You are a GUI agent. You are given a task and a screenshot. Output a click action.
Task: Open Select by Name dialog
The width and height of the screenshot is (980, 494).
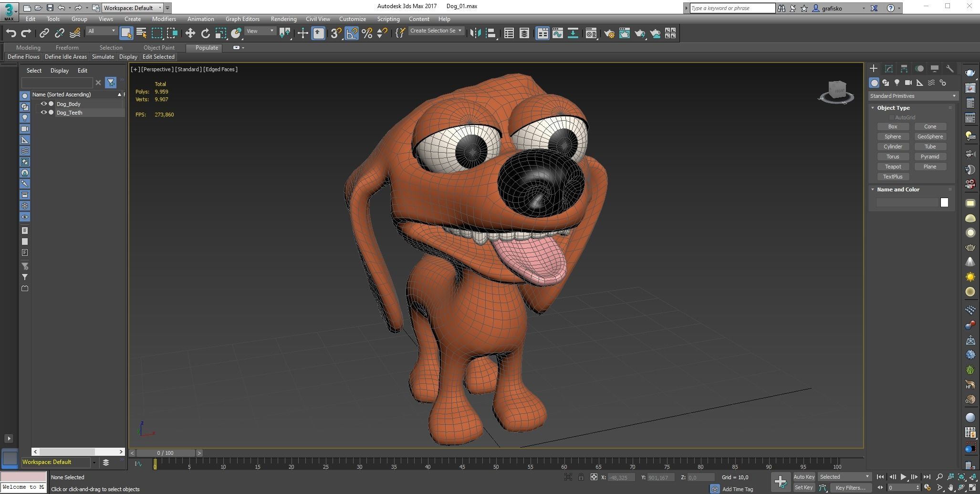pyautogui.click(x=141, y=33)
